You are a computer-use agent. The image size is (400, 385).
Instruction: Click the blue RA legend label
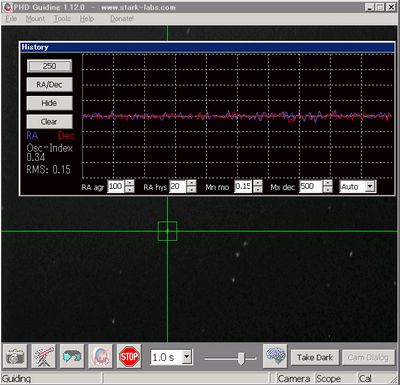[32, 136]
